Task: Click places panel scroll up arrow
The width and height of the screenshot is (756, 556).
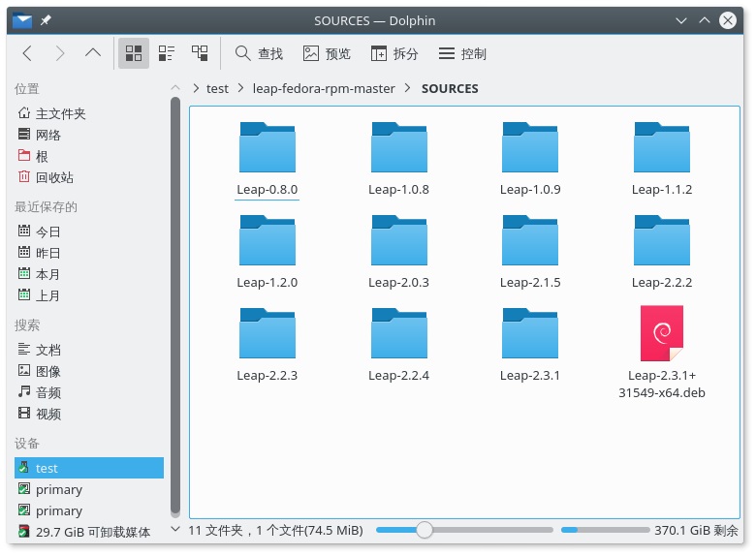Action: coord(175,88)
